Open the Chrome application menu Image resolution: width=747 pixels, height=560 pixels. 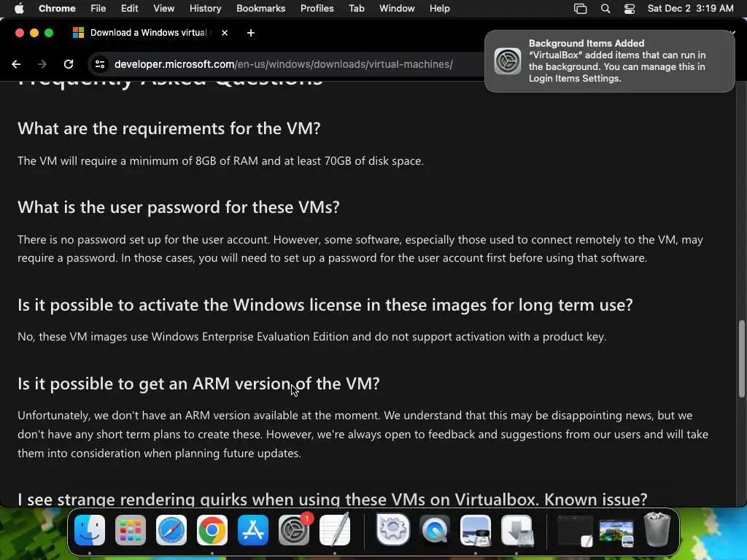57,8
